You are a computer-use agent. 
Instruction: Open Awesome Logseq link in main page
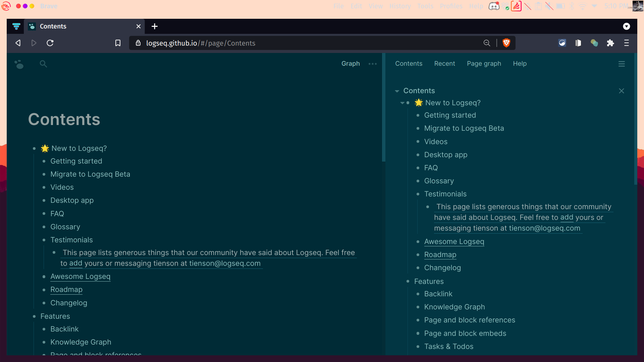tap(80, 277)
